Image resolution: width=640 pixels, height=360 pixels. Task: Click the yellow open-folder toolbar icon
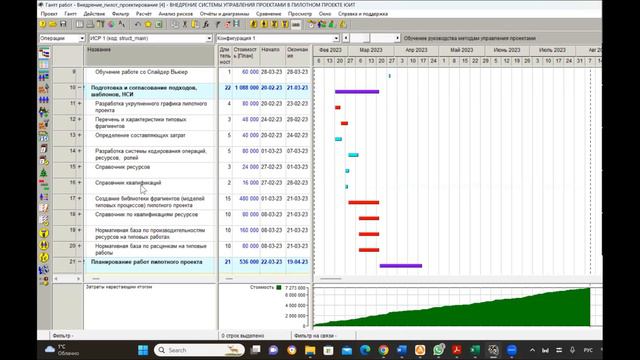tap(53, 24)
